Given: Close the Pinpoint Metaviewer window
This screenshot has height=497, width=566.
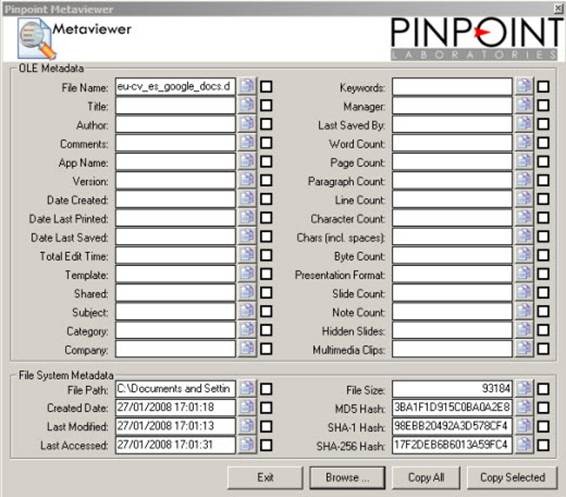Looking at the screenshot, I should tap(558, 9).
